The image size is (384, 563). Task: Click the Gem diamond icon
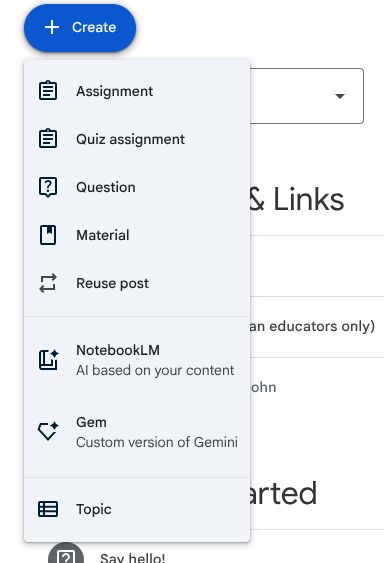[48, 431]
